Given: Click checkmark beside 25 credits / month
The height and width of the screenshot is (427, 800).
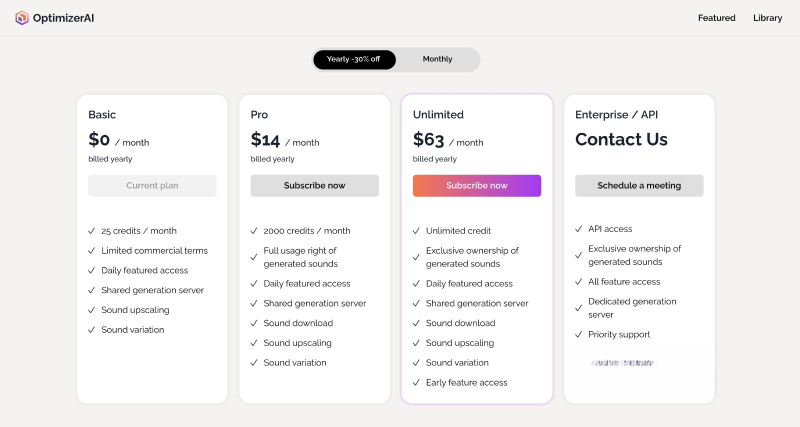Looking at the screenshot, I should [92, 231].
